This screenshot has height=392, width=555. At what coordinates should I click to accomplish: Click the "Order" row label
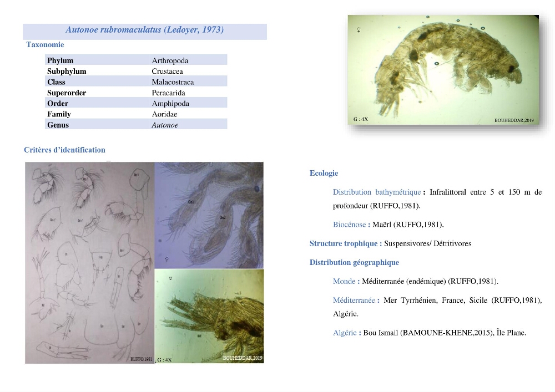(57, 104)
